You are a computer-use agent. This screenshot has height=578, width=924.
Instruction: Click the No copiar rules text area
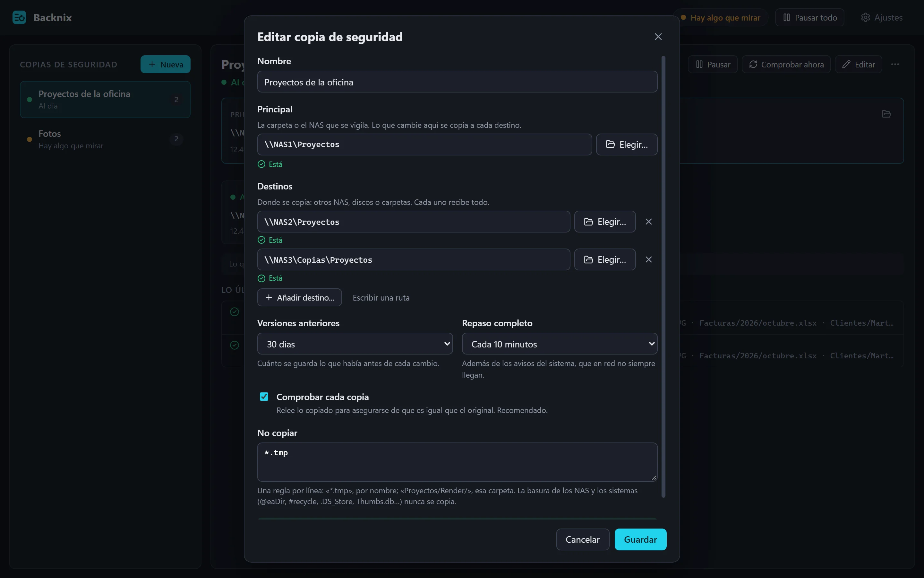click(457, 462)
